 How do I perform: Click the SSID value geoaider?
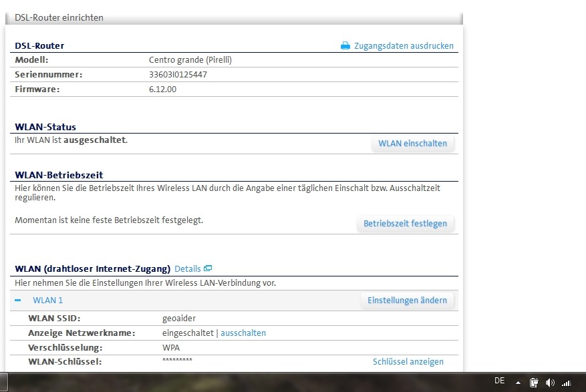179,319
